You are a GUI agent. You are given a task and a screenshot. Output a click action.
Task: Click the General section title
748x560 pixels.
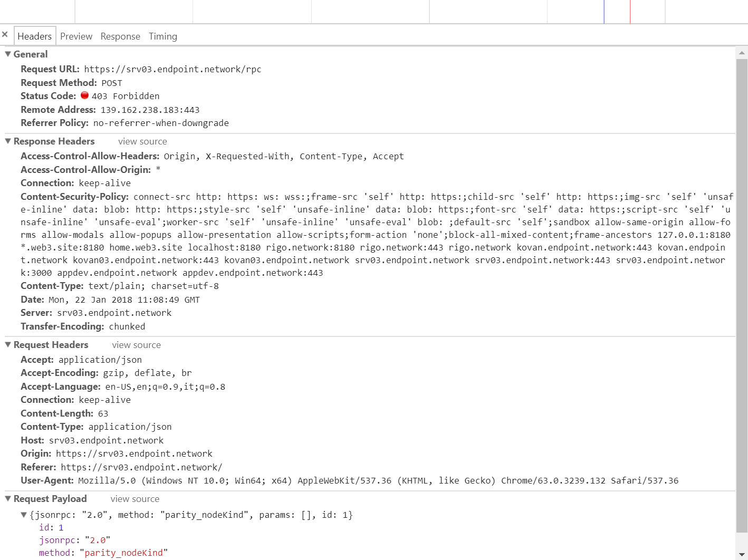(x=31, y=54)
